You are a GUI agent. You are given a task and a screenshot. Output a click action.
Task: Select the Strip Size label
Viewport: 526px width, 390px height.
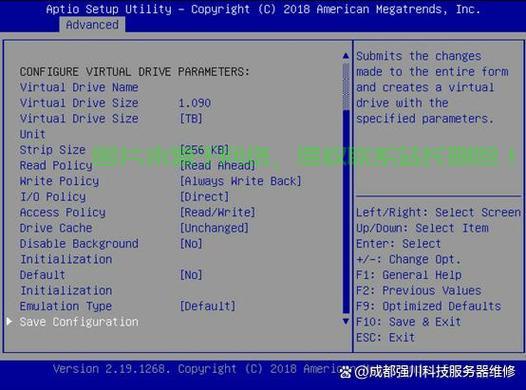53,150
